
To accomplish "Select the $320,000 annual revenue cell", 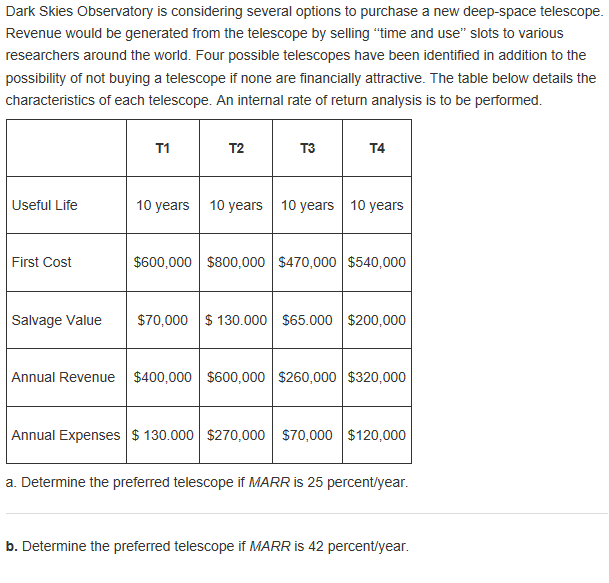I will click(377, 377).
